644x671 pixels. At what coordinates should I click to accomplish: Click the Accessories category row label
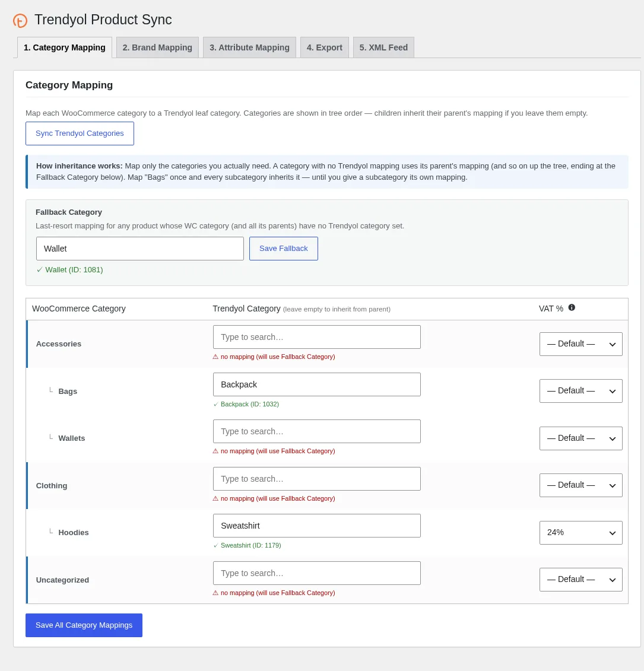coord(59,344)
